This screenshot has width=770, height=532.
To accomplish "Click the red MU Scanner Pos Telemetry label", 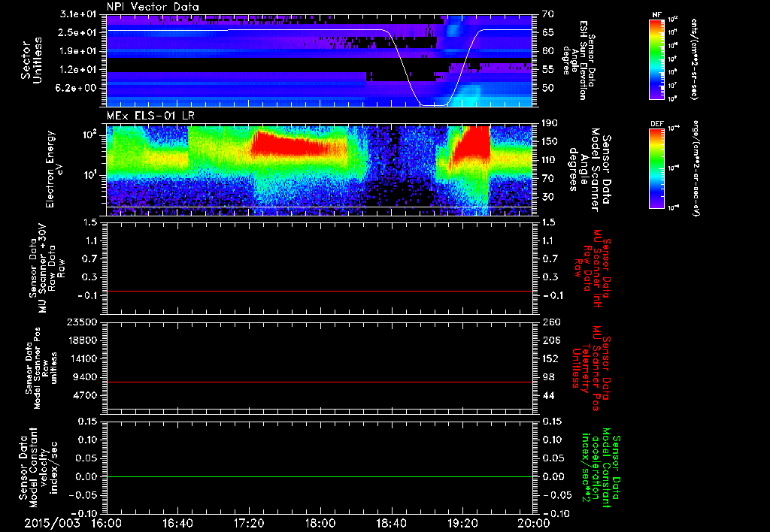I will tap(591, 368).
